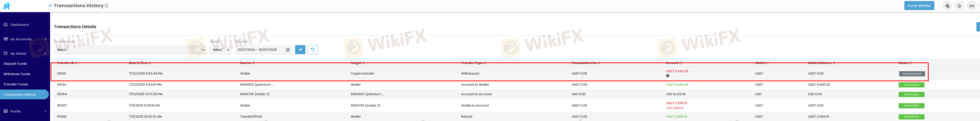Sort table by Target column
Image resolution: width=980 pixels, height=121 pixels.
[357, 63]
